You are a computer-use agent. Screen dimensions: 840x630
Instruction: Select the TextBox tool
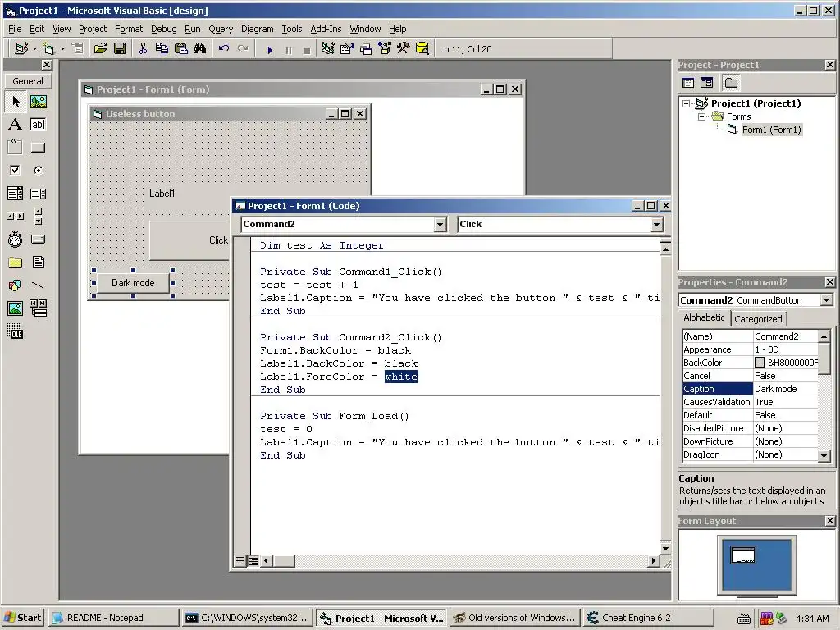[x=38, y=125]
